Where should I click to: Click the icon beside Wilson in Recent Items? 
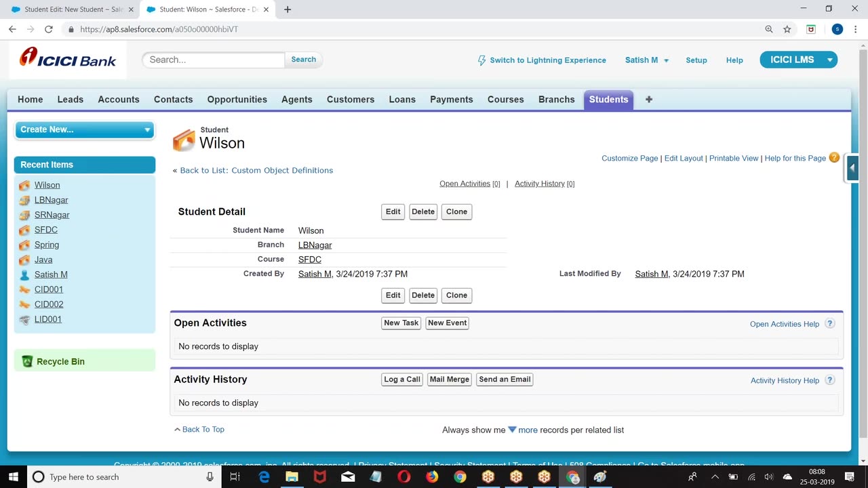(24, 185)
